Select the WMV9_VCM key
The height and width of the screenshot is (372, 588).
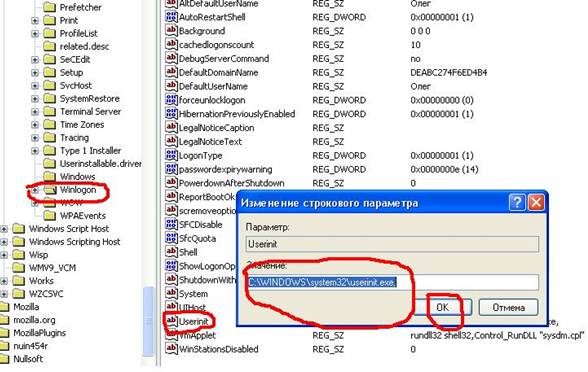52,268
